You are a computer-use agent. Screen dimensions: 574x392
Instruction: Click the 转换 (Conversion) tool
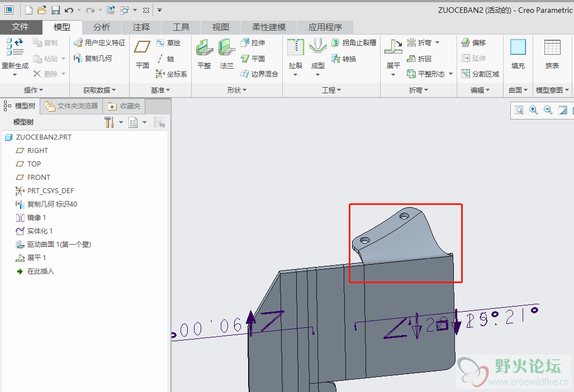click(344, 59)
